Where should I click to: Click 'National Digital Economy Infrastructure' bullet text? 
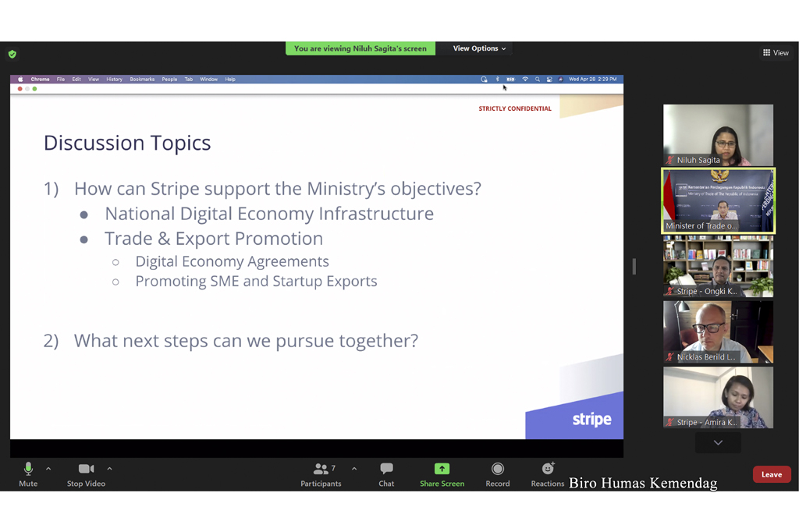tap(269, 214)
